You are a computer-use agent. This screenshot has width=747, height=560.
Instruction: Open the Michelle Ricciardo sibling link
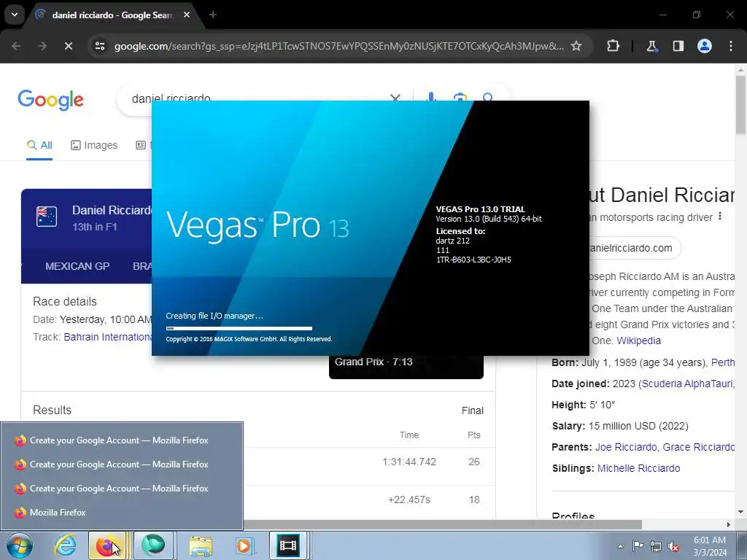[x=639, y=468]
